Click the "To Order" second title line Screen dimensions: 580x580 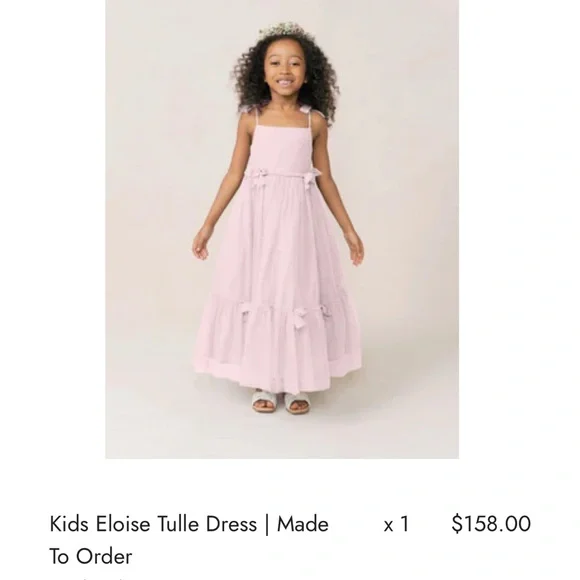91,556
